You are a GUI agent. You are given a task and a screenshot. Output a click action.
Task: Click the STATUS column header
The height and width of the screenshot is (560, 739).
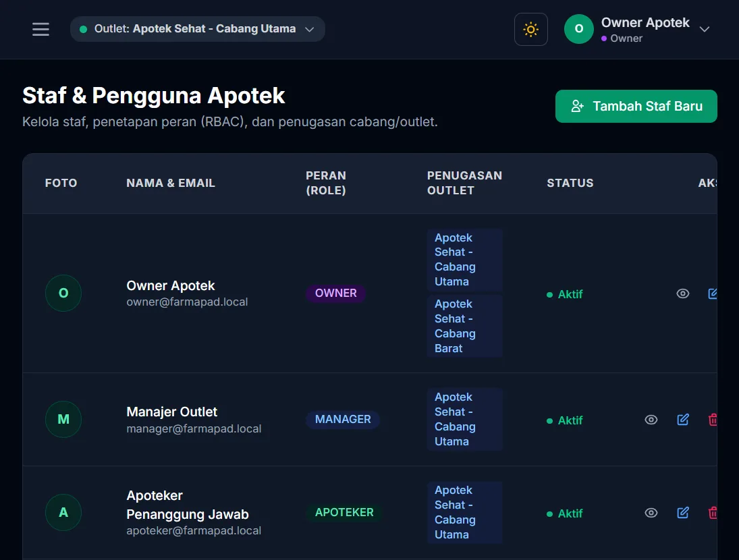coord(570,184)
